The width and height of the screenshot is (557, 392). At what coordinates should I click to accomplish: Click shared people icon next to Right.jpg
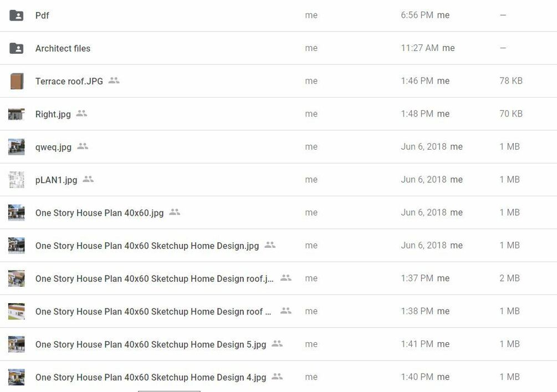(x=81, y=114)
